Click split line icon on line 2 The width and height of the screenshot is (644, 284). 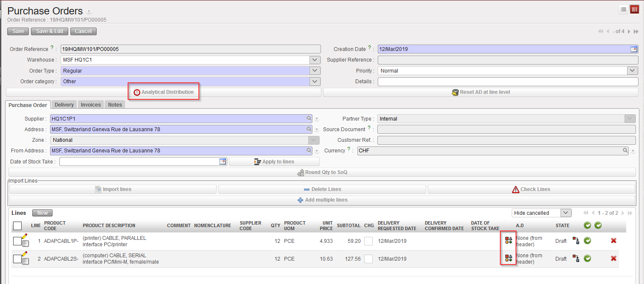click(x=576, y=258)
